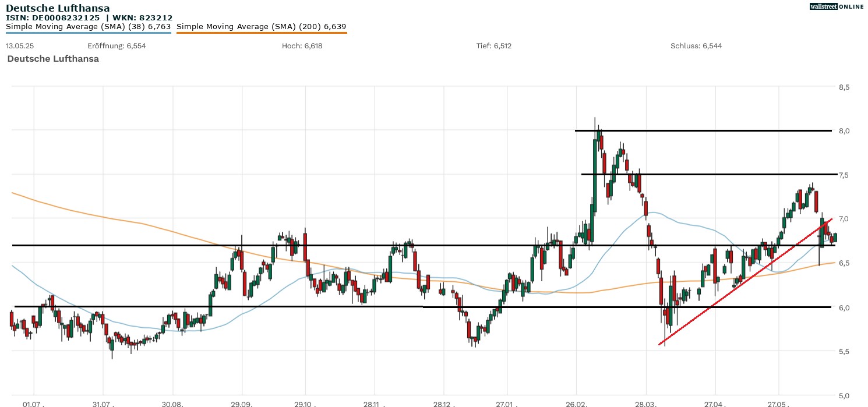Click the 5,0 price axis label
Viewport: 868px width, 407px height.
[844, 395]
